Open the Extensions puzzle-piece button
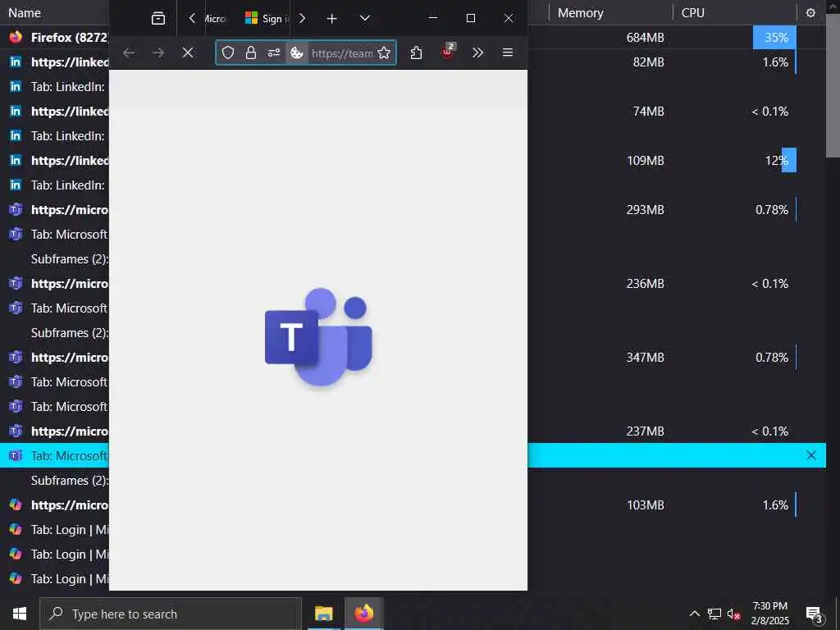Image resolution: width=840 pixels, height=630 pixels. point(416,52)
